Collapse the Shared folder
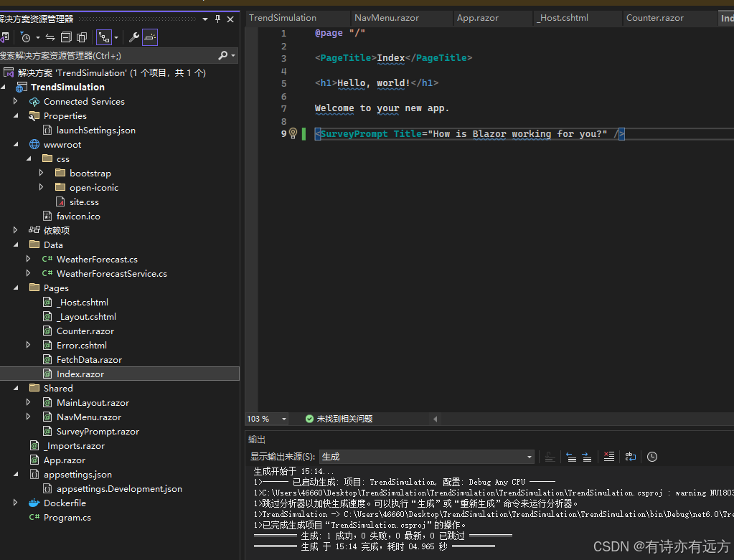734x560 pixels. (17, 388)
